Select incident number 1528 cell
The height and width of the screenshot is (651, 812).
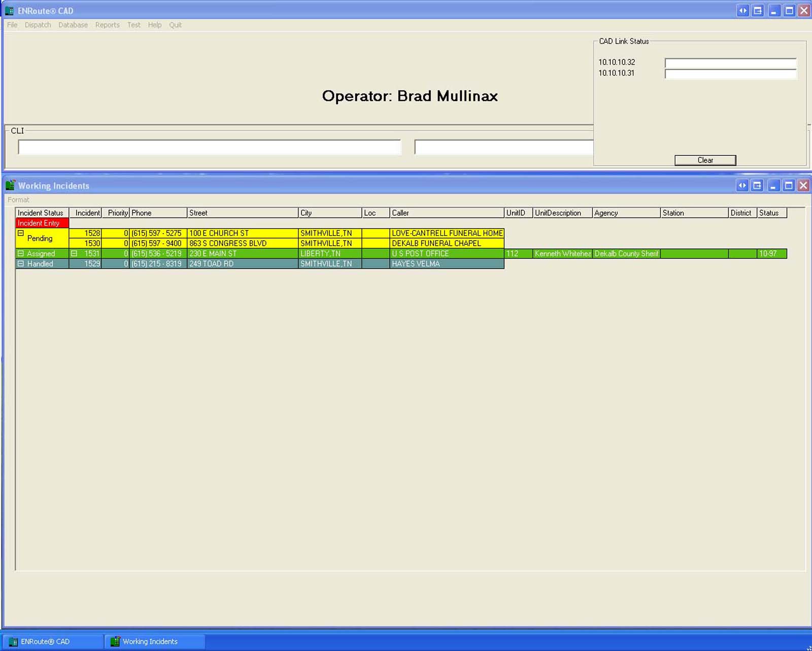(85, 233)
